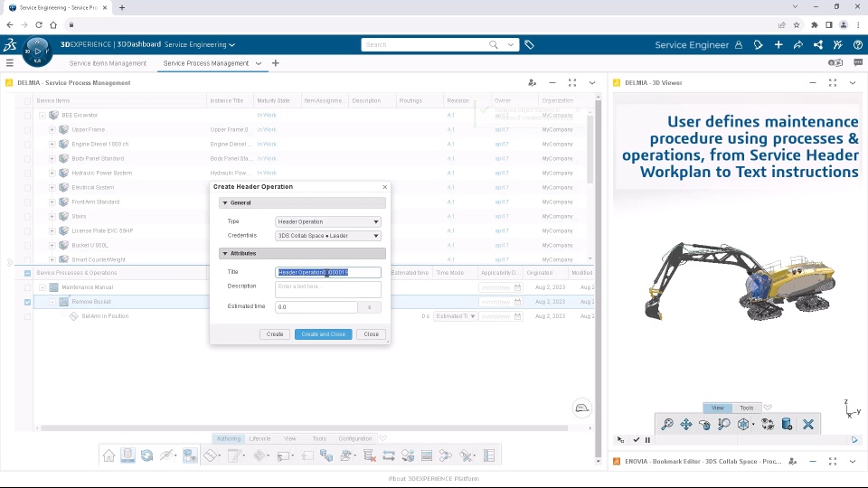Open Service Process Management tab dropdown

[x=259, y=63]
